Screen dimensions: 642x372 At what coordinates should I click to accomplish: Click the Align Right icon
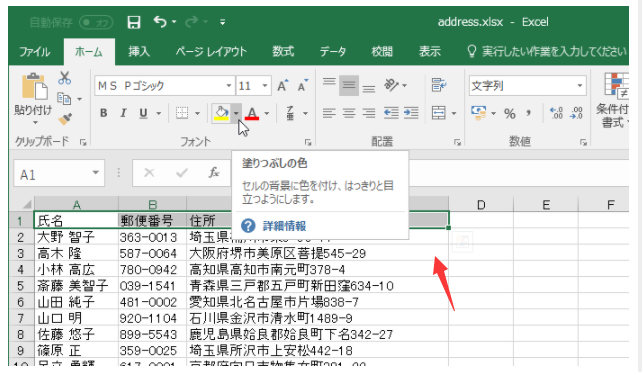pyautogui.click(x=368, y=113)
